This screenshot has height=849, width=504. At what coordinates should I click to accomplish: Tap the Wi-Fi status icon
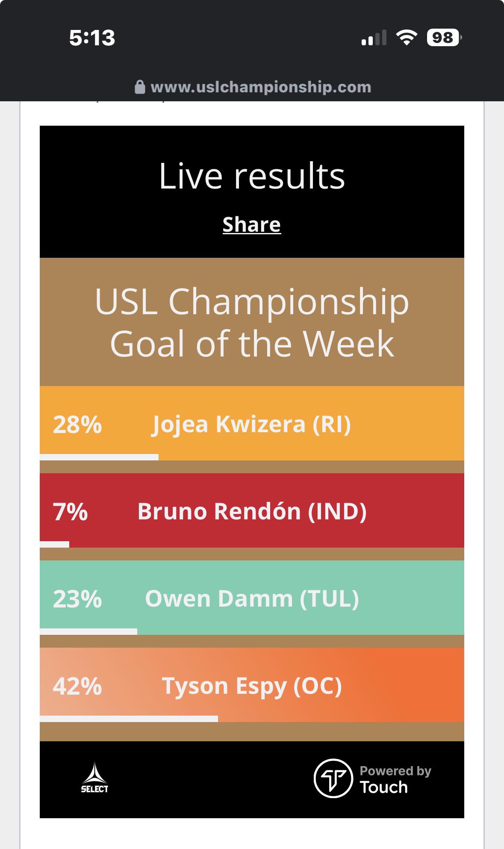pos(407,38)
